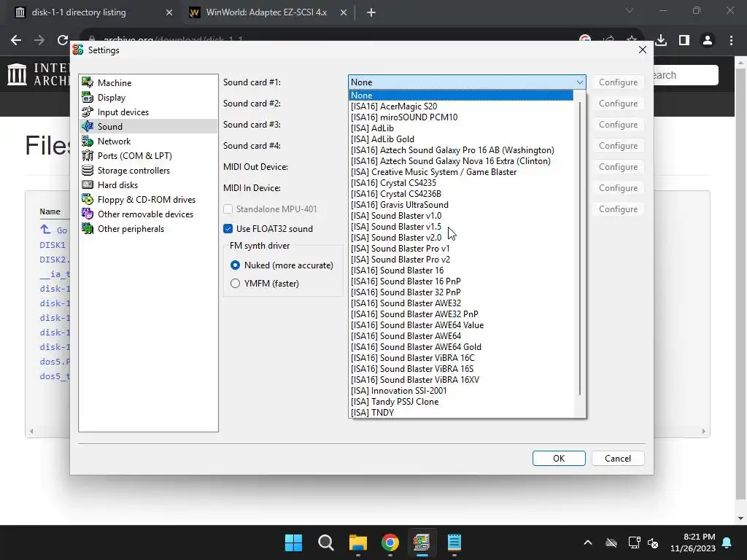Collapse the Sound card #1 dropdown arrow

point(579,82)
